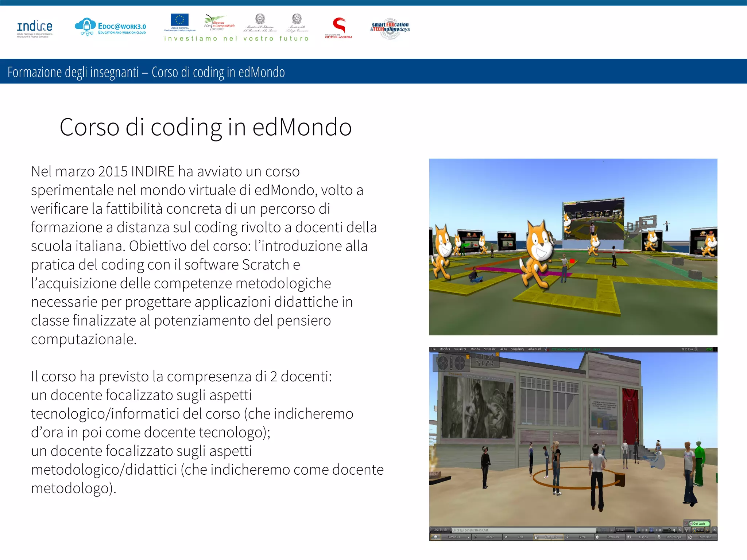Click the Edoc@Work3.0 logo
Viewport: 747px width, 560px height.
click(x=111, y=27)
